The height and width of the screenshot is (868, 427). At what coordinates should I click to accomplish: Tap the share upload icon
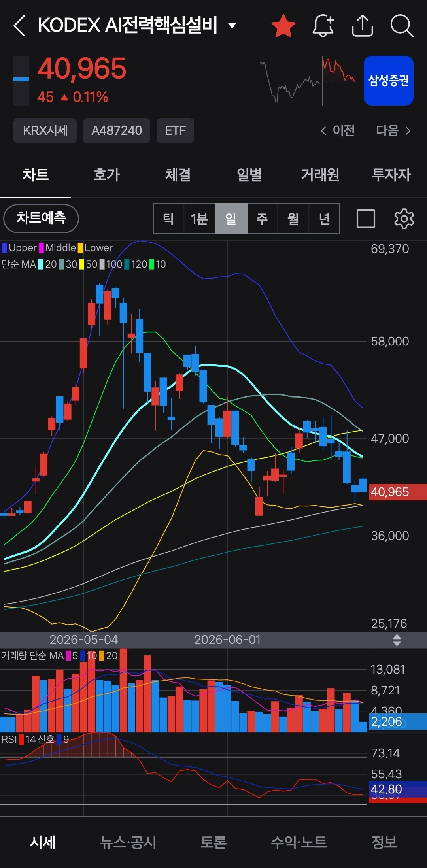(363, 26)
